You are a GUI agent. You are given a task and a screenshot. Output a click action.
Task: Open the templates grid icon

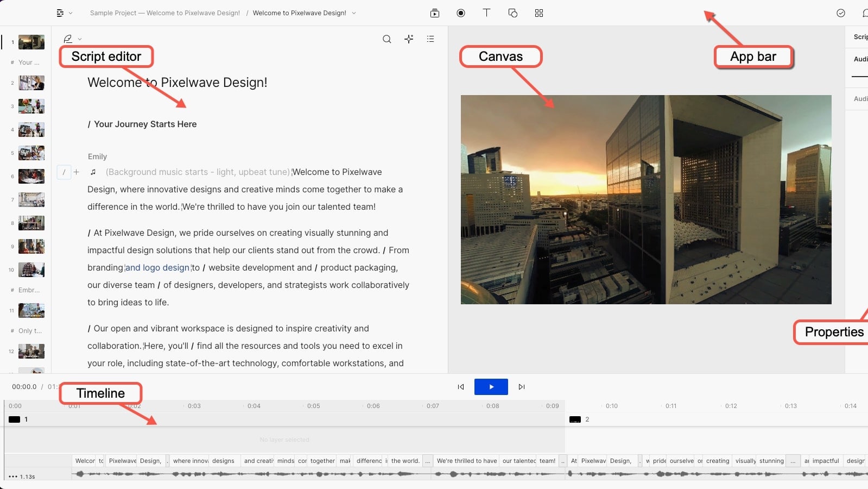(539, 13)
